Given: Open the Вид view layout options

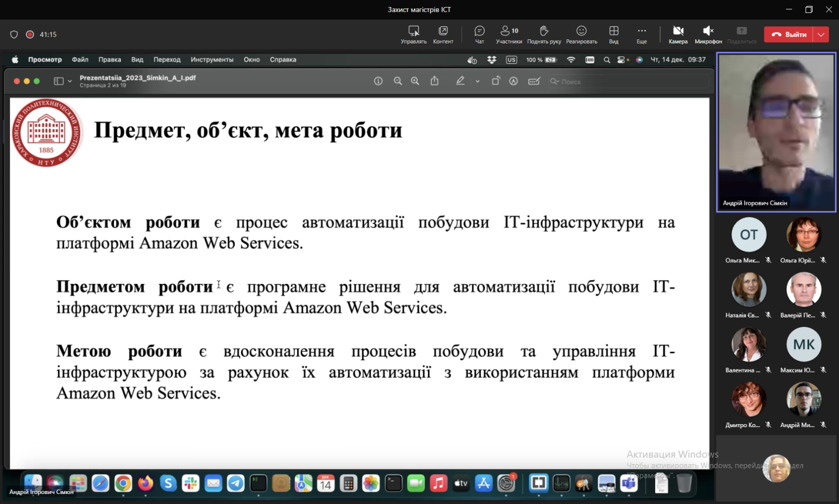Looking at the screenshot, I should (614, 34).
